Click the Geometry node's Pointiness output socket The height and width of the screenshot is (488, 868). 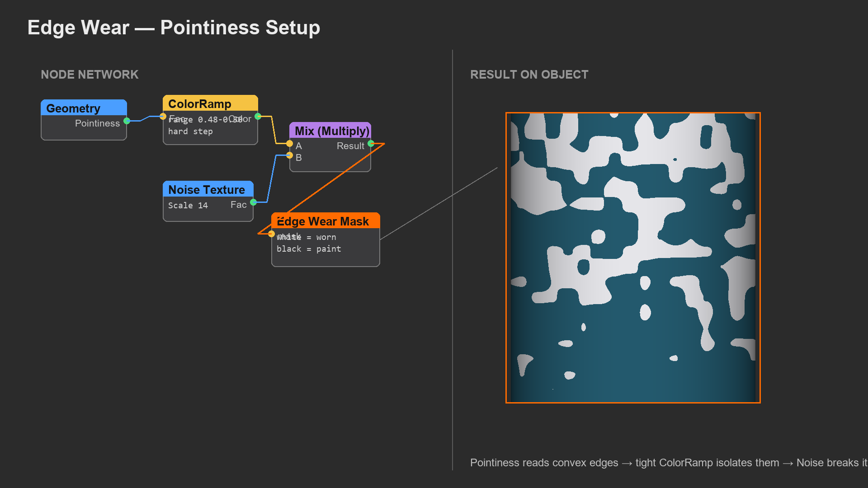(x=127, y=121)
